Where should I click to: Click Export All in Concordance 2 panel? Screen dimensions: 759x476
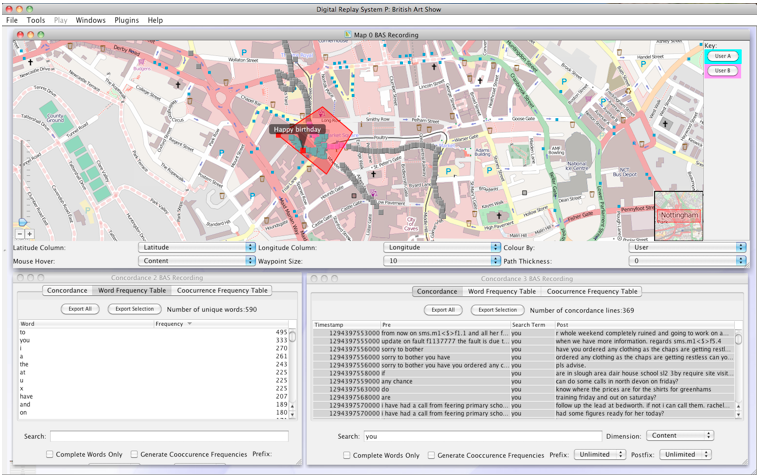(x=80, y=310)
